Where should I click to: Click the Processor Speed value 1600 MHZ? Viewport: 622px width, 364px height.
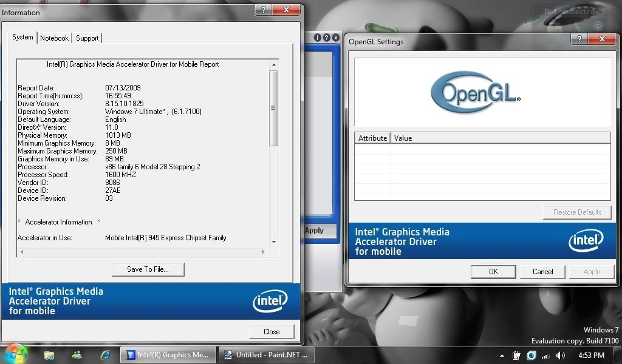tap(121, 175)
